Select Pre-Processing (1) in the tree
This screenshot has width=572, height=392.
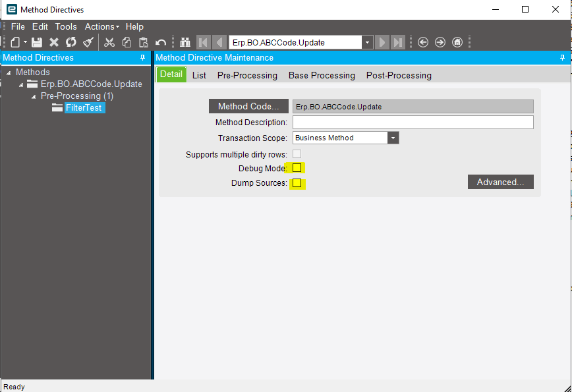click(x=77, y=96)
